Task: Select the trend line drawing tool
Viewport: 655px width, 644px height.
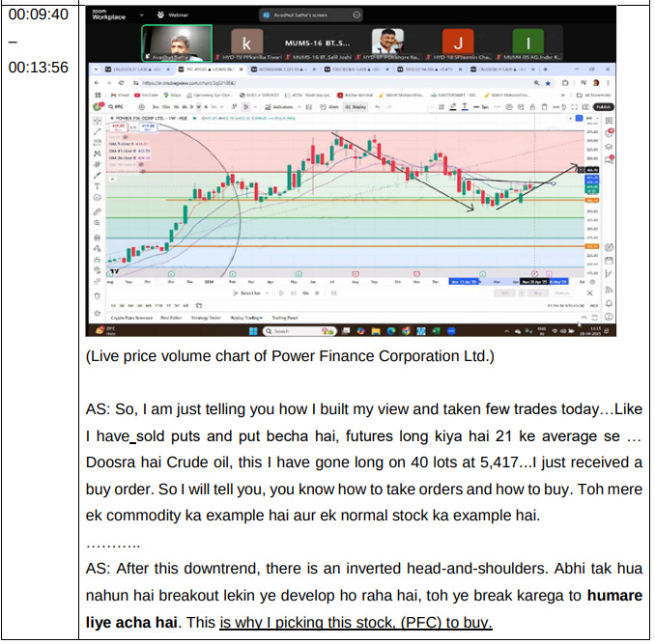Action: [97, 132]
